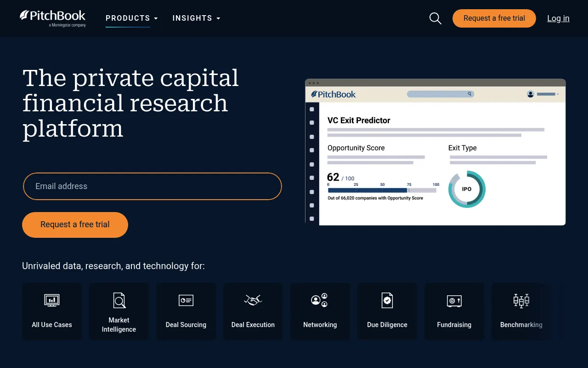
Task: Open the Benchmarking label
Action: [521, 325]
